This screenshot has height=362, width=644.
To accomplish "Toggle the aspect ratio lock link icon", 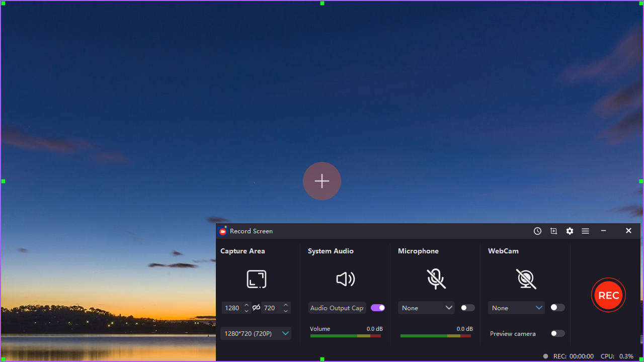I will tap(256, 308).
